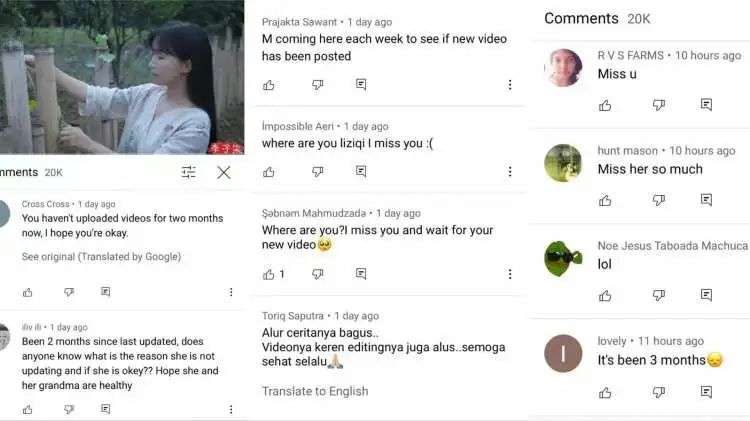
Task: Dislike Impossible Aeri's comment
Action: tap(318, 171)
